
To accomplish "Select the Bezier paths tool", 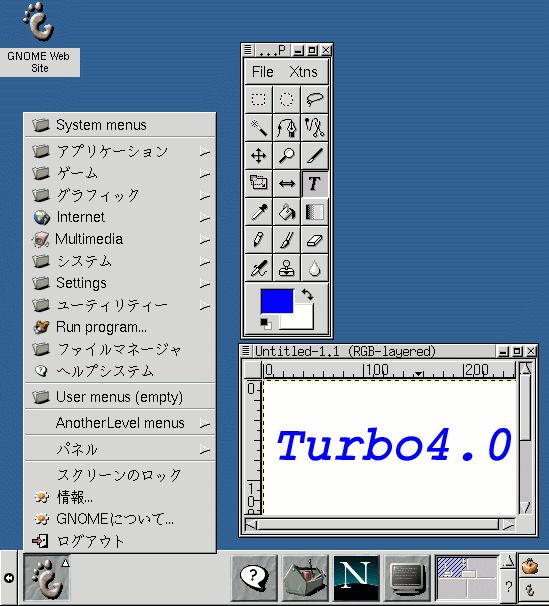I will coord(286,127).
